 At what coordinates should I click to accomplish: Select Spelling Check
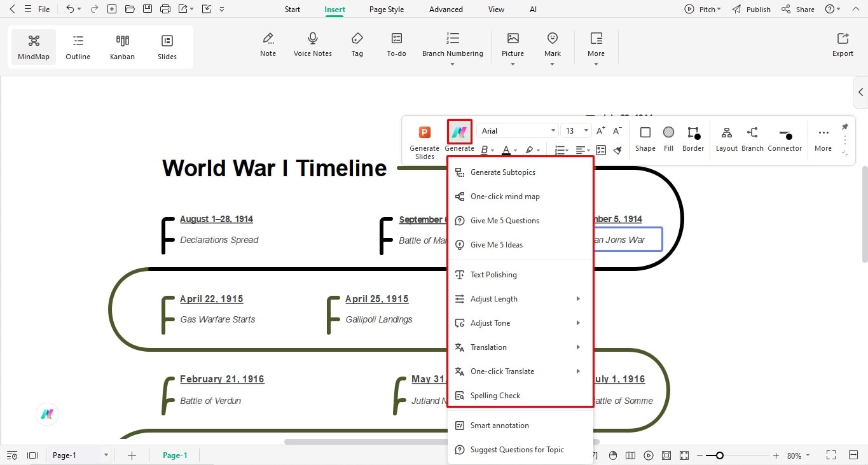(x=520, y=396)
